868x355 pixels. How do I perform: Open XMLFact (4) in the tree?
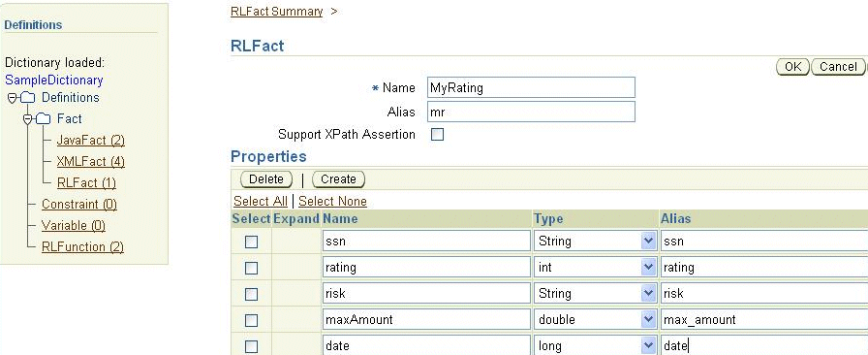91,161
